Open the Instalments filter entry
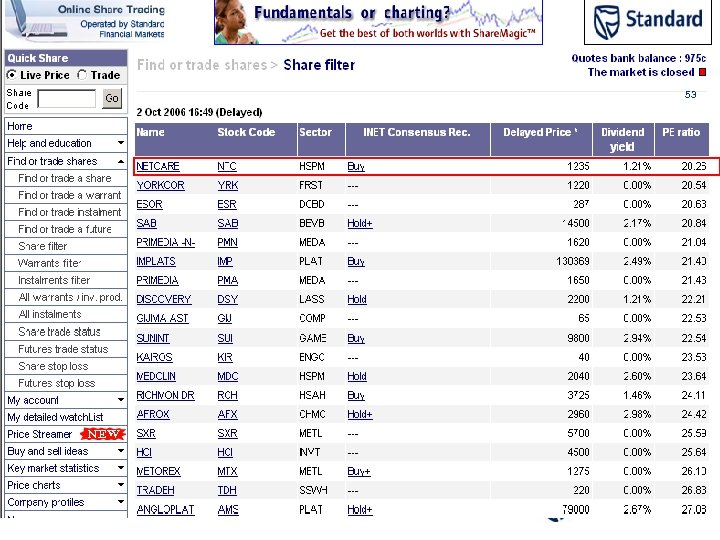Viewport: 720px width, 540px height. [x=54, y=280]
